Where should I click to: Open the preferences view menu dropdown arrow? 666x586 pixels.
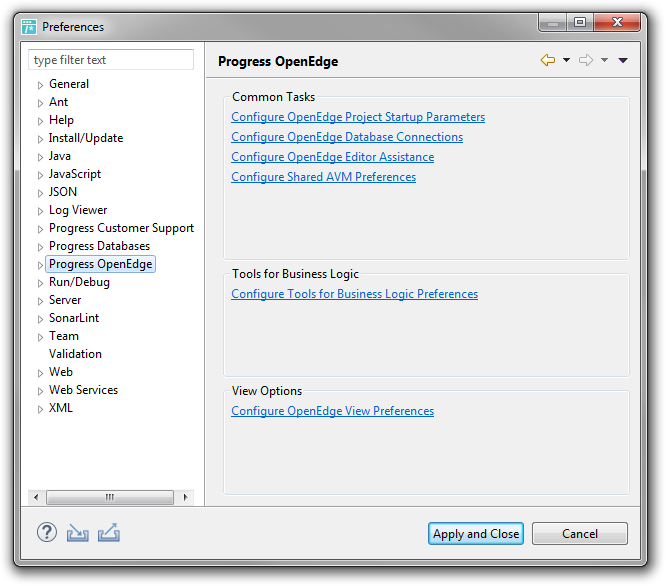[623, 60]
